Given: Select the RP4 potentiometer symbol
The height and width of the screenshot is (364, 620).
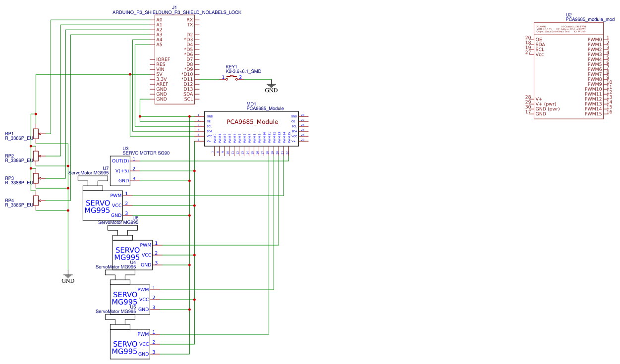Looking at the screenshot, I should [x=36, y=201].
